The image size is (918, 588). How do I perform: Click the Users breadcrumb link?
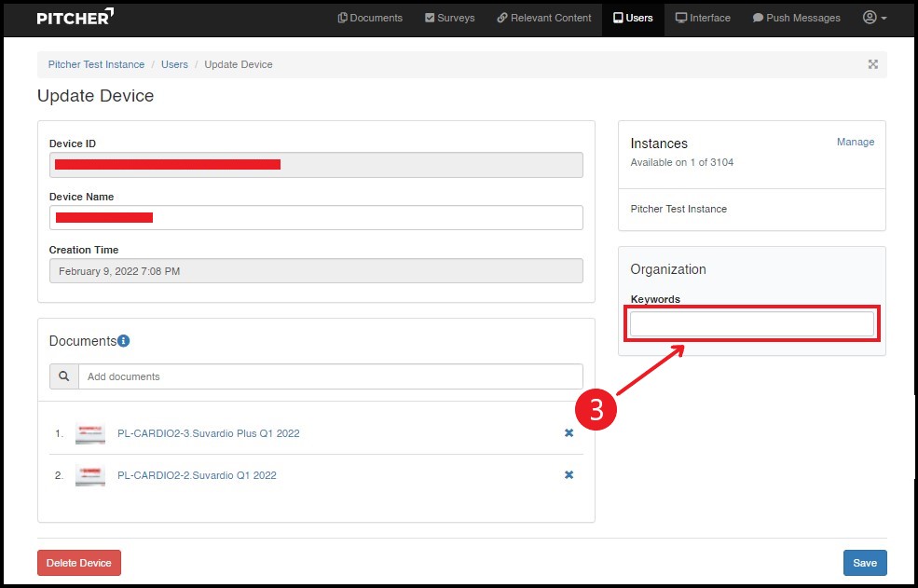click(174, 64)
